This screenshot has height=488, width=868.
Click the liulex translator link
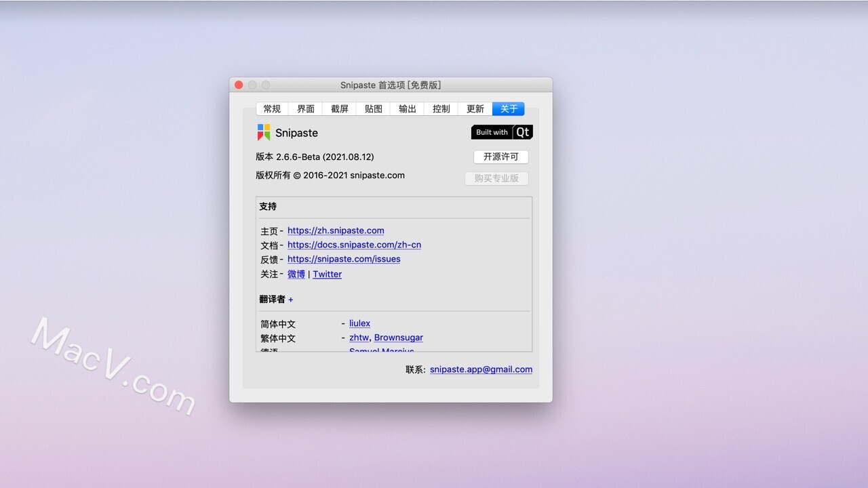click(359, 323)
